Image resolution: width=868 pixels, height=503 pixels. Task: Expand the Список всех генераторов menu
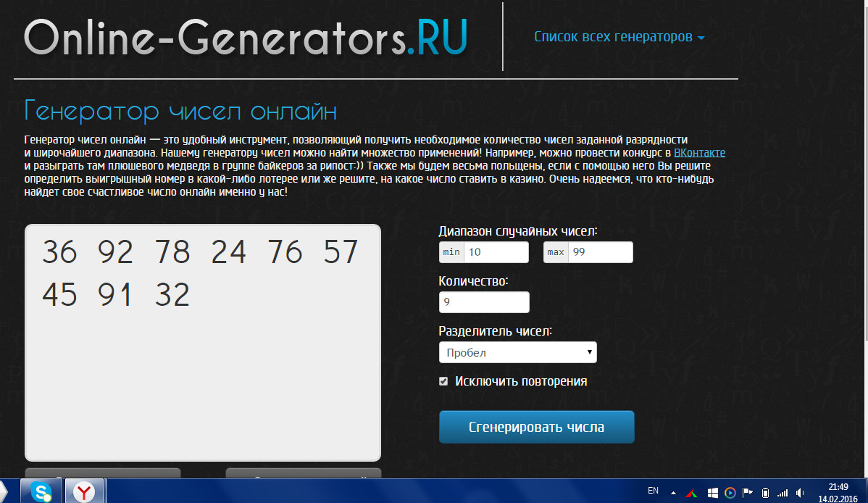619,37
